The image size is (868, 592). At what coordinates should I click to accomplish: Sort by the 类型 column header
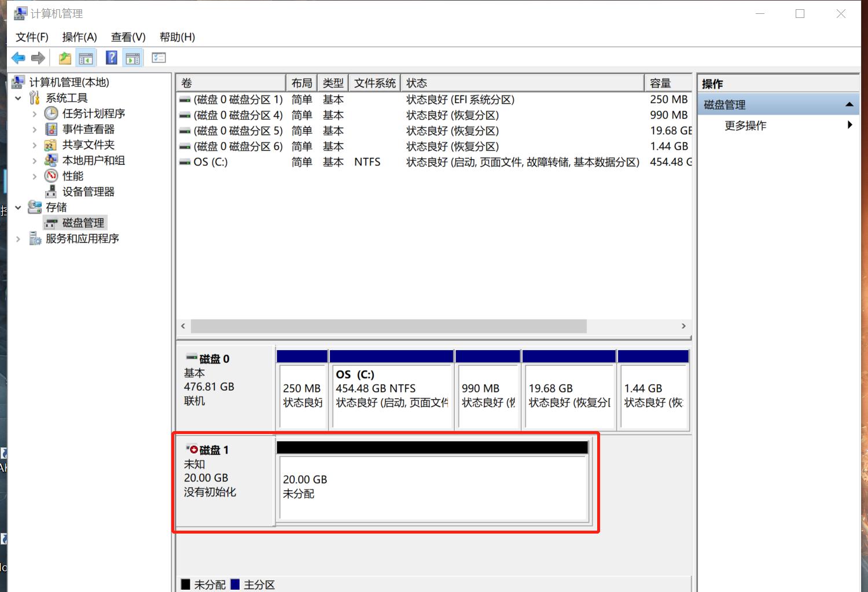[x=333, y=83]
